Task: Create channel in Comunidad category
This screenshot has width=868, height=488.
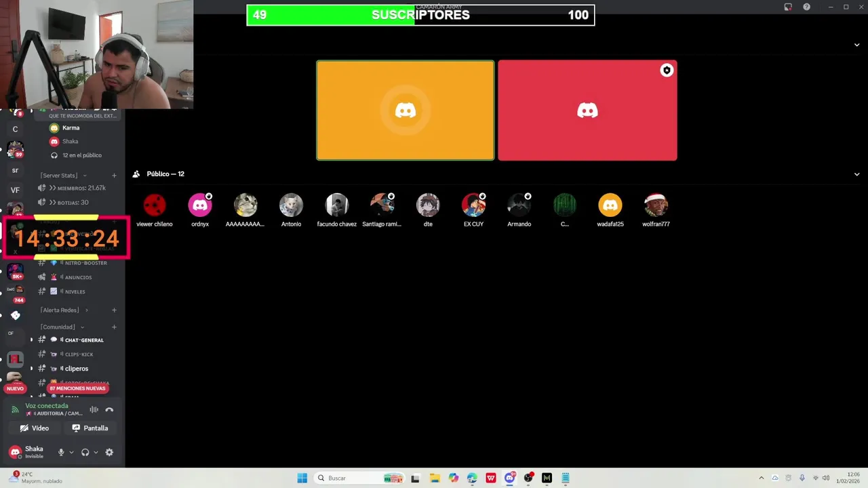Action: click(x=114, y=327)
